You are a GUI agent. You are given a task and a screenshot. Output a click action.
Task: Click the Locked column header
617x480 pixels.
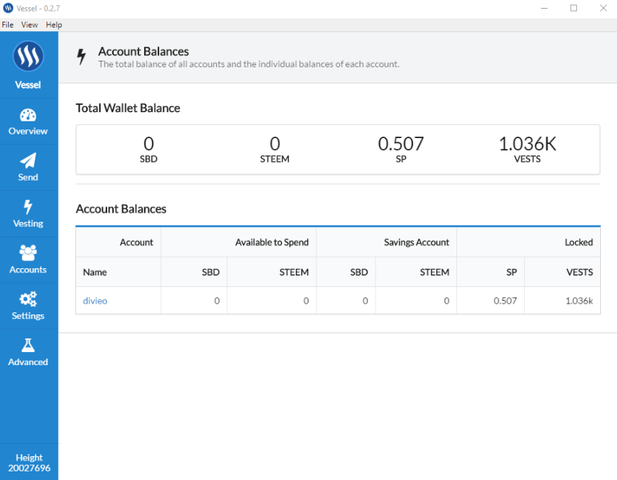pos(528,242)
